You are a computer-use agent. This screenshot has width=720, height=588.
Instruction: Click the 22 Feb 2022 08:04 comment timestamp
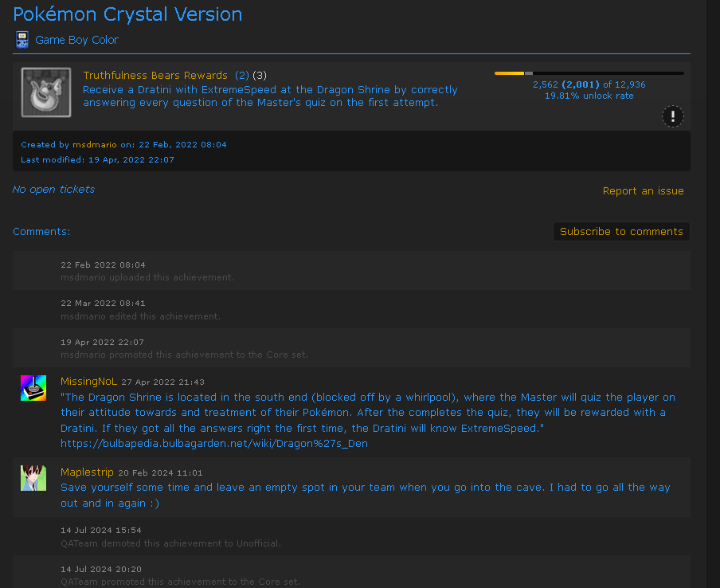(x=103, y=265)
